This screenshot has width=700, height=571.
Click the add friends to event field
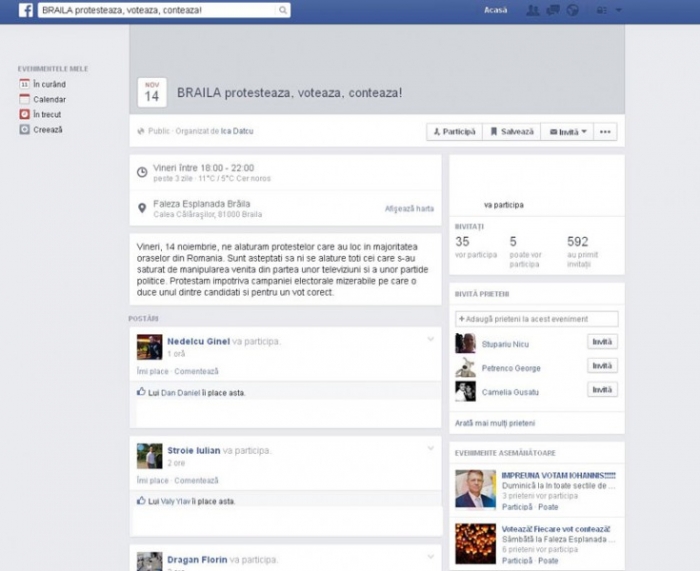coord(536,319)
